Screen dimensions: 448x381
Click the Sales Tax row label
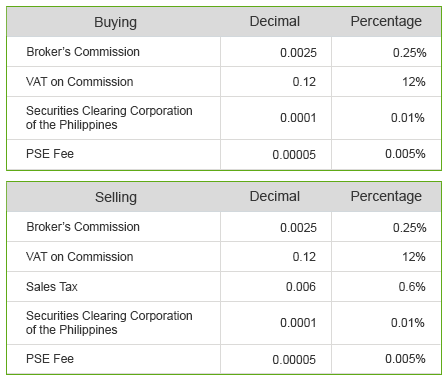click(x=52, y=287)
